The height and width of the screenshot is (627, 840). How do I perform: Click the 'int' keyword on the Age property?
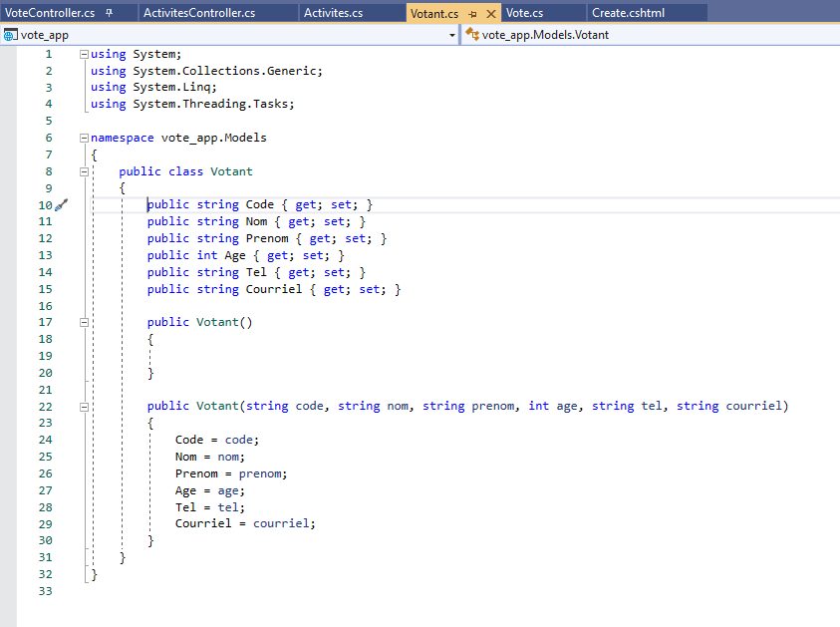tap(207, 255)
